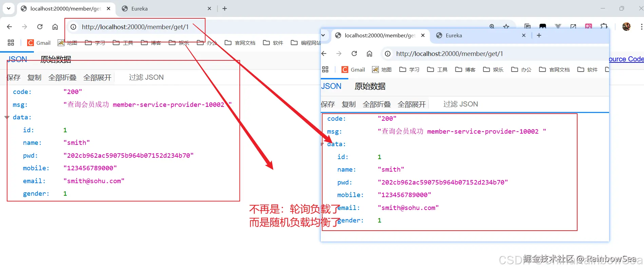644x271 pixels.
Task: Switch to JSON tab in back window
Action: [17, 59]
